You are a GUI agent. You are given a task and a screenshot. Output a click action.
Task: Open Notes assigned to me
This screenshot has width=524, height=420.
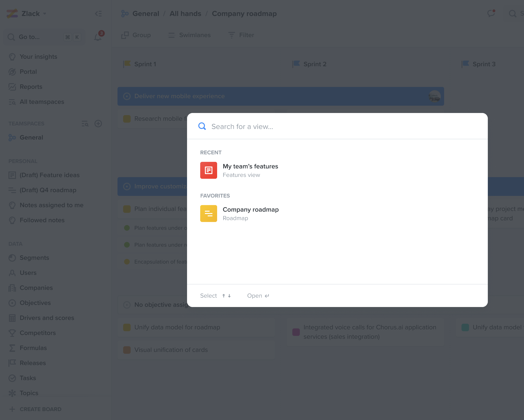[x=51, y=205]
